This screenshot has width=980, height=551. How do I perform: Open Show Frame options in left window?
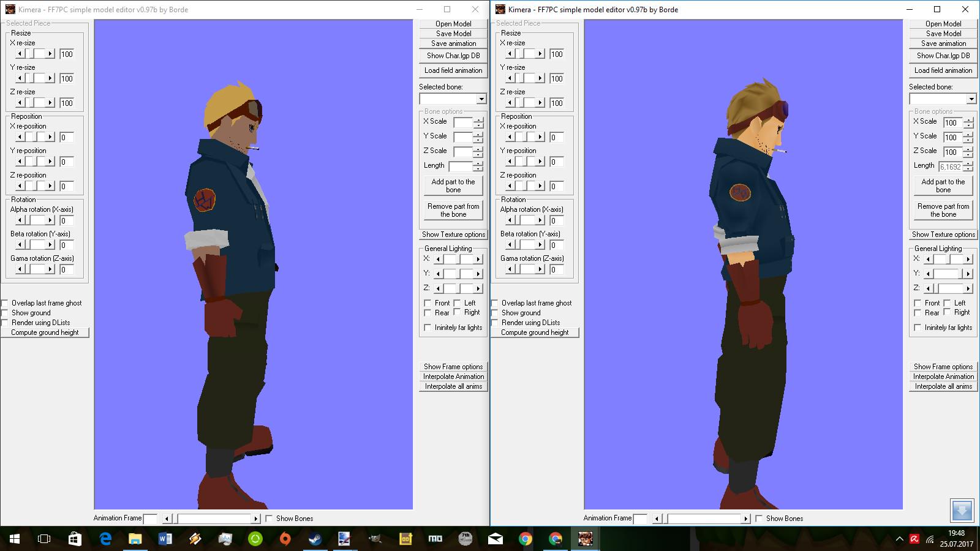tap(453, 367)
